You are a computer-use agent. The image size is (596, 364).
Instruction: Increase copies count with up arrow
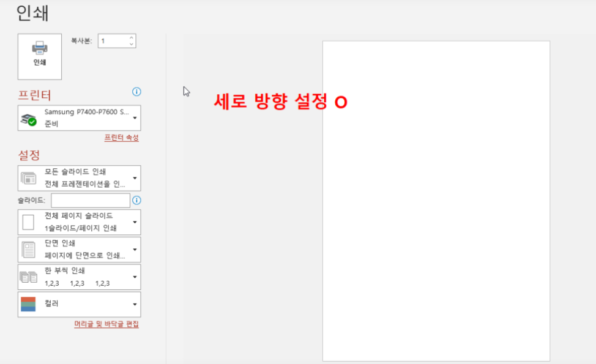131,38
